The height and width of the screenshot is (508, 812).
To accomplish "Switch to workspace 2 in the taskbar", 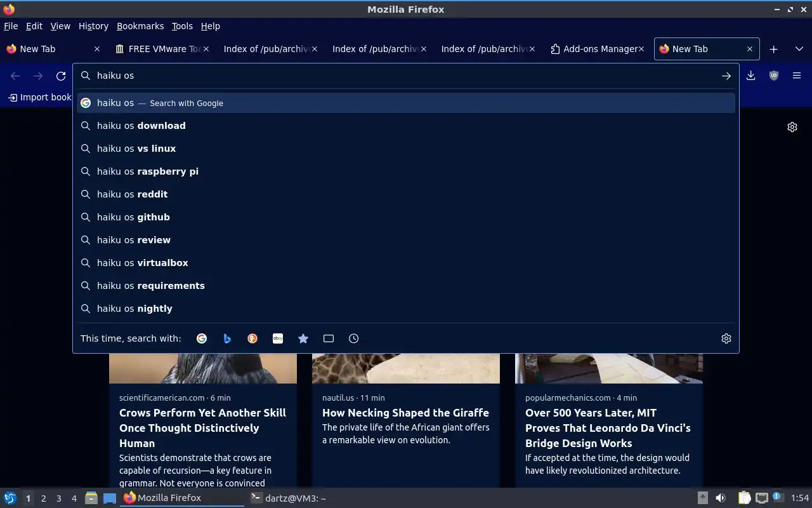I will [x=43, y=498].
